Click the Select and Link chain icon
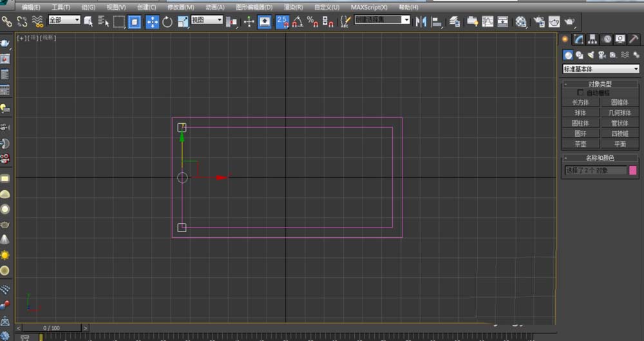This screenshot has width=644, height=341. tap(7, 22)
